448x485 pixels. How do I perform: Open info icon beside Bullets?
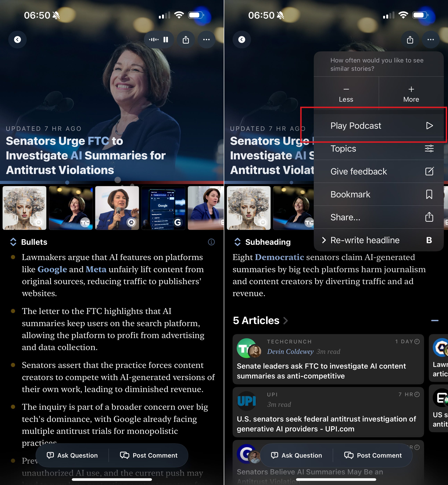(211, 242)
